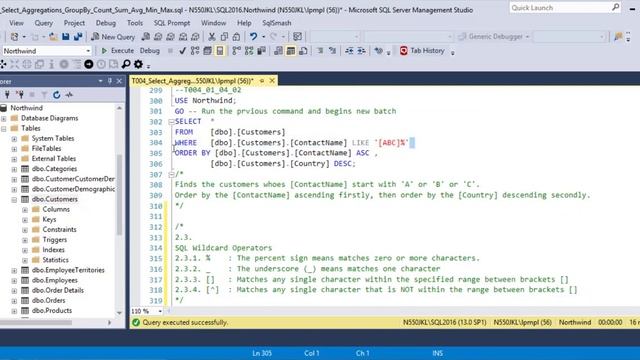Click Decrease Indent icon
This screenshot has width=640, height=360.
(x=349, y=51)
